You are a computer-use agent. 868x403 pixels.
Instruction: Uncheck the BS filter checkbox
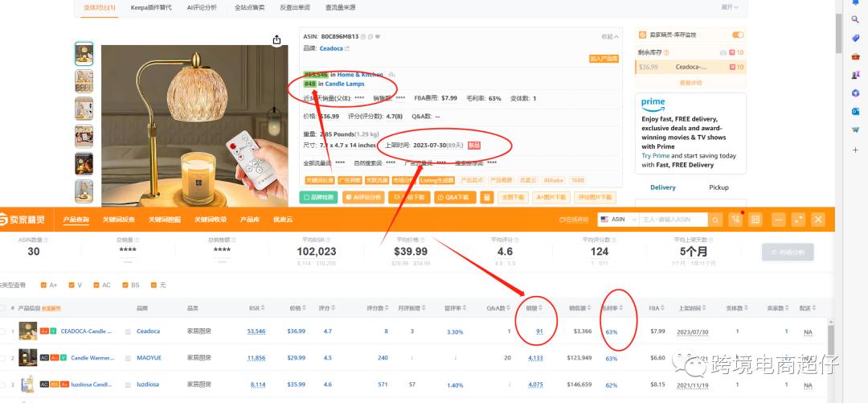[x=125, y=285]
